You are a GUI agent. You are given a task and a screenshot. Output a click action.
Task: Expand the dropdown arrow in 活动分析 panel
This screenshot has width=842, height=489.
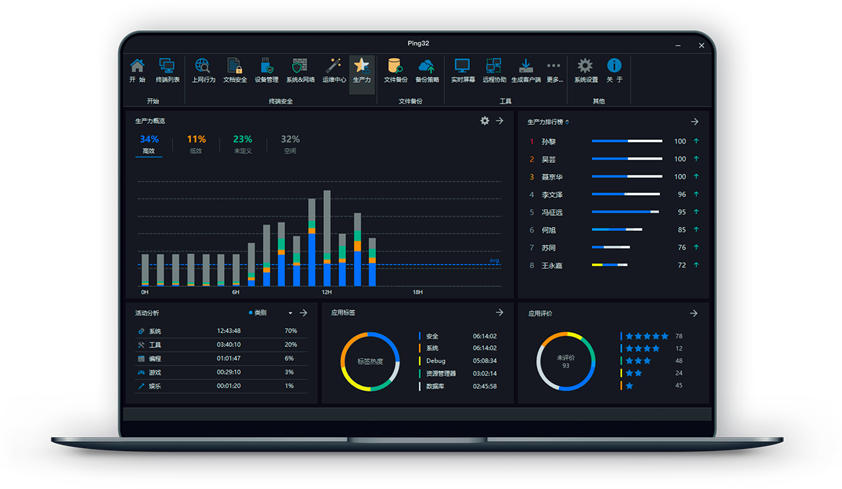tap(290, 313)
